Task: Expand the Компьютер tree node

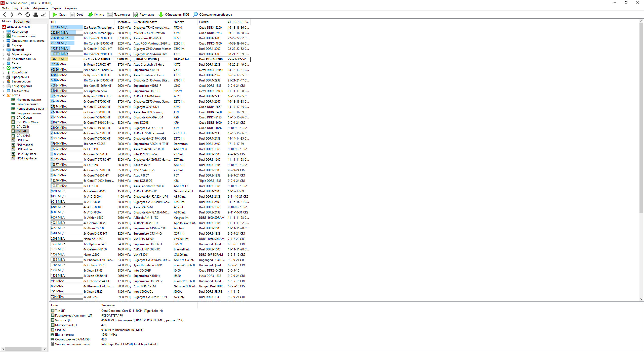Action: pyautogui.click(x=4, y=32)
